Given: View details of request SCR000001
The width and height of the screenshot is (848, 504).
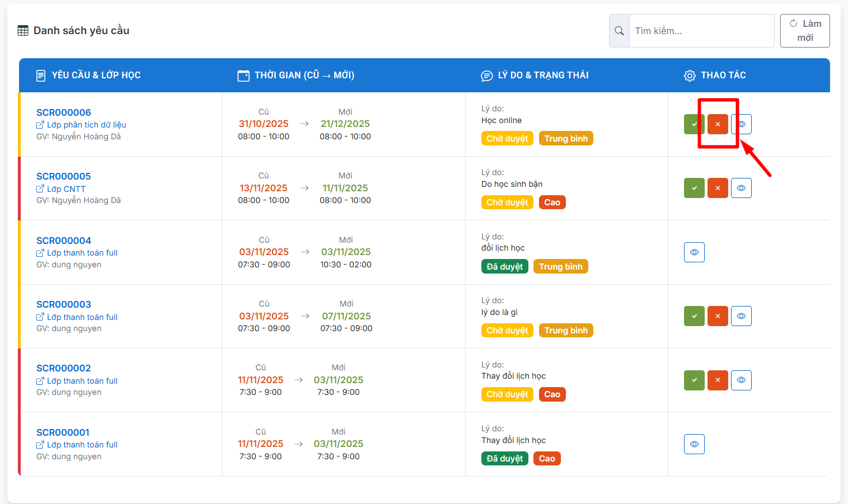Looking at the screenshot, I should pos(694,444).
